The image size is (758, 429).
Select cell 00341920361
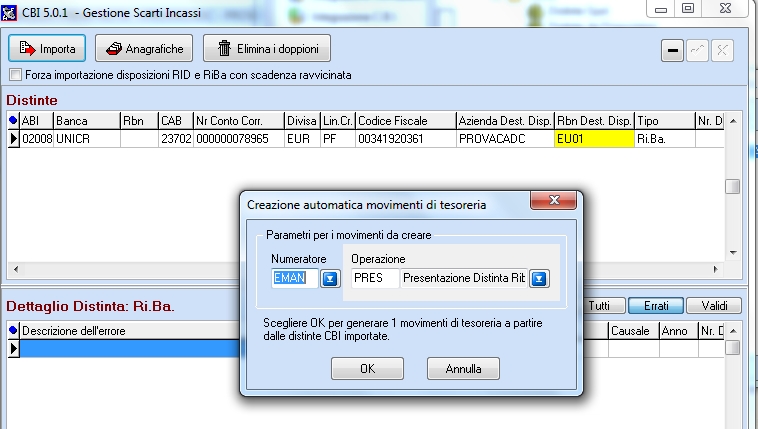406,139
